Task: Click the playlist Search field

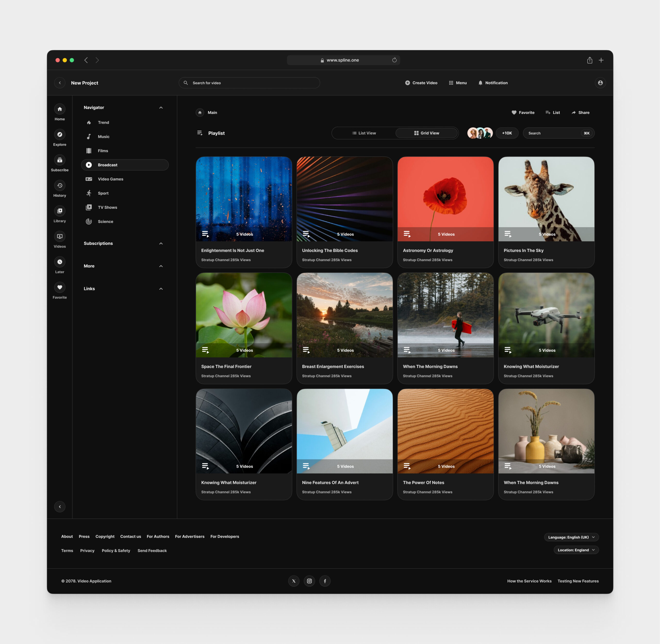Action: 558,133
